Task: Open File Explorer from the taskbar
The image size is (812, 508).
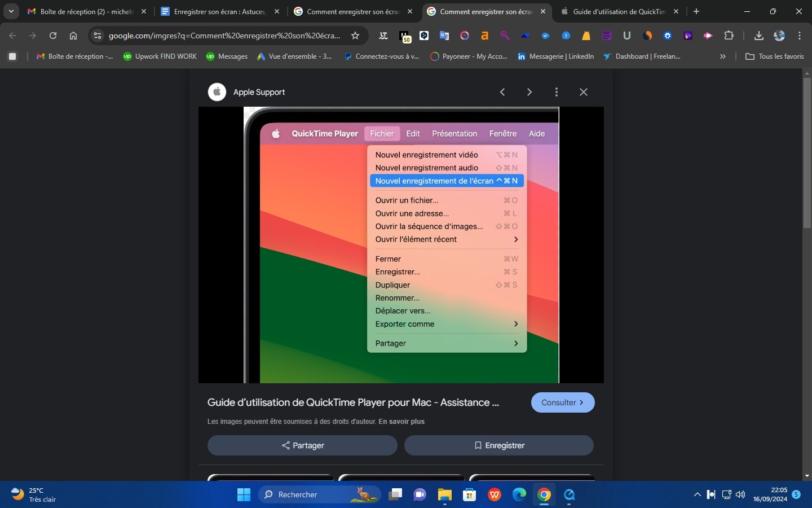Action: 445,494
